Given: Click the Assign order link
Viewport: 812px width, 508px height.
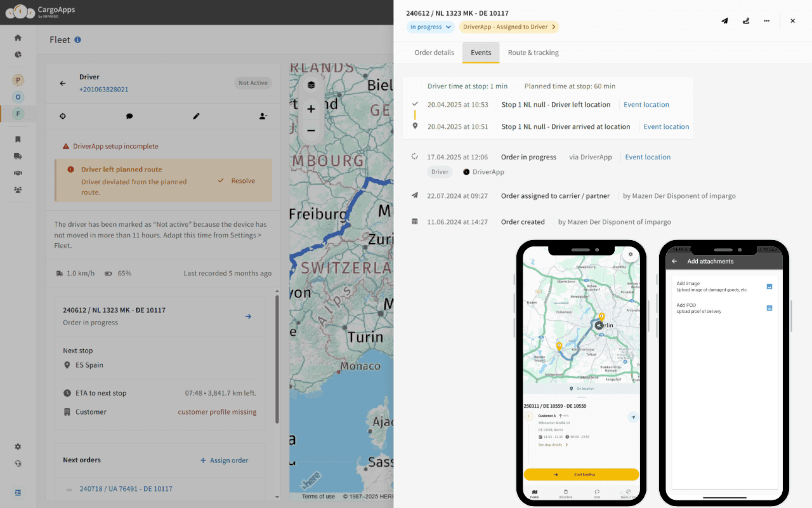Looking at the screenshot, I should [224, 460].
